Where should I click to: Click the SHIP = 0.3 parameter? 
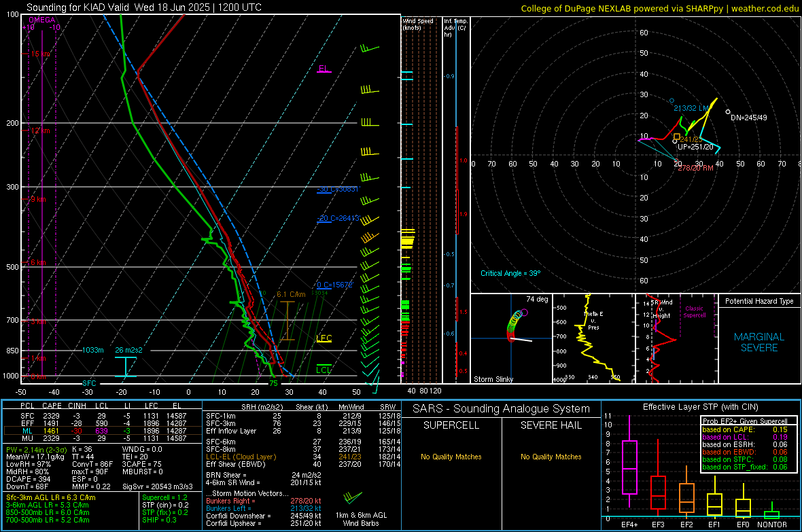tap(159, 520)
